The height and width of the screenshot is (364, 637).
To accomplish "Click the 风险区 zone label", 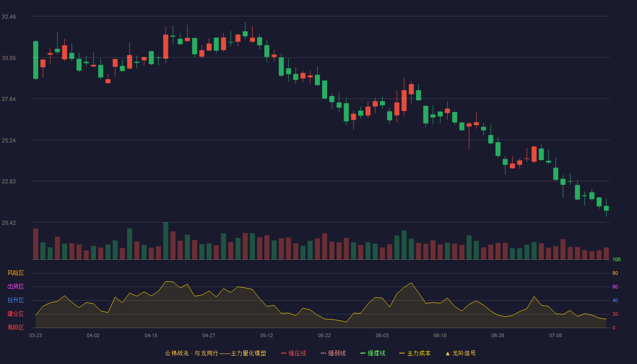I will [15, 273].
